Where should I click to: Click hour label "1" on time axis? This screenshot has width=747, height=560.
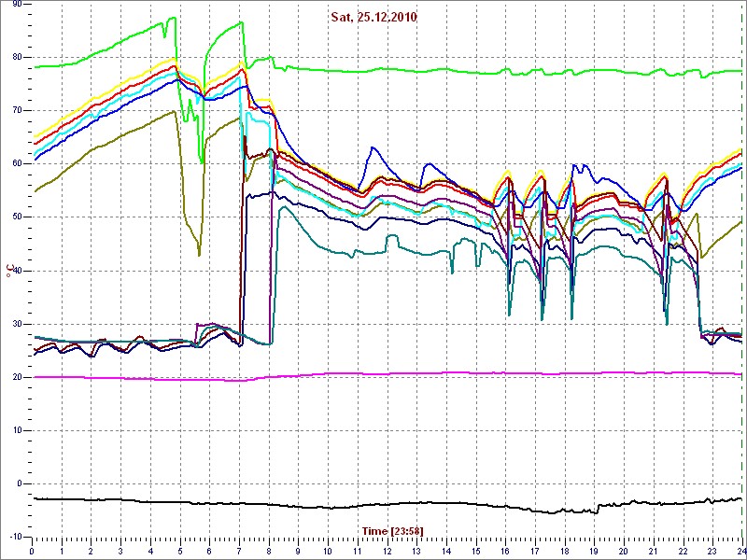pos(62,551)
